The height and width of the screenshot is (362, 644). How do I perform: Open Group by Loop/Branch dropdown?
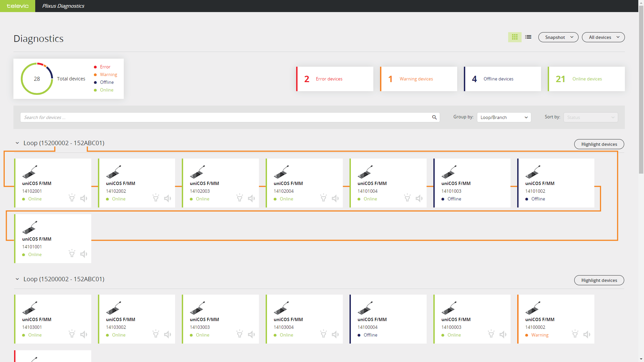(x=504, y=117)
